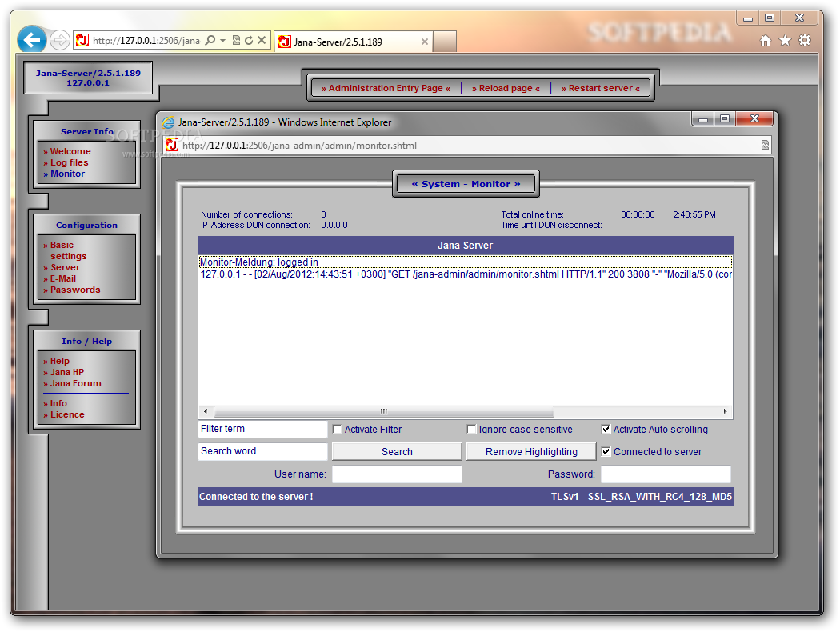Disable Activate Auto scrolling checkbox
The image size is (840, 632).
click(x=606, y=430)
